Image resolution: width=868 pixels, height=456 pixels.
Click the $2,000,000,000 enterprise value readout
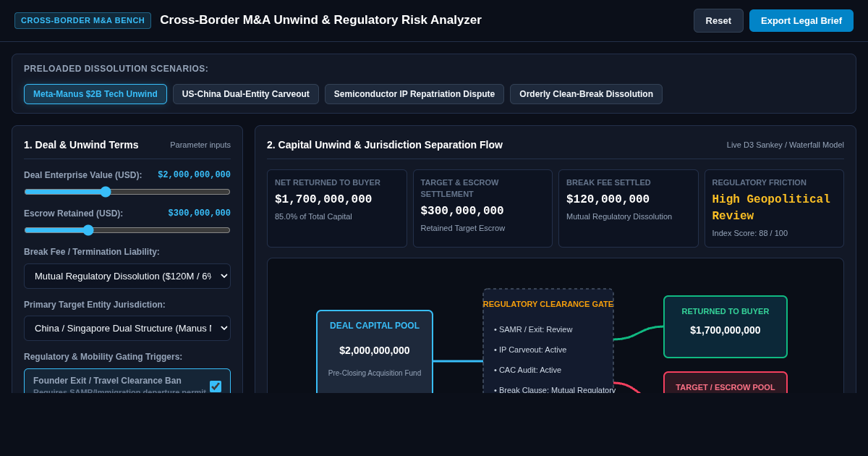point(195,174)
